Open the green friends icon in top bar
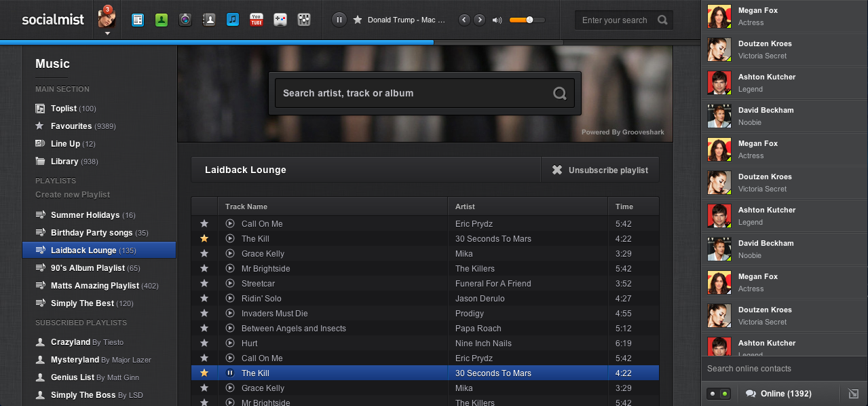Screen dimensions: 868x406 pyautogui.click(x=162, y=20)
